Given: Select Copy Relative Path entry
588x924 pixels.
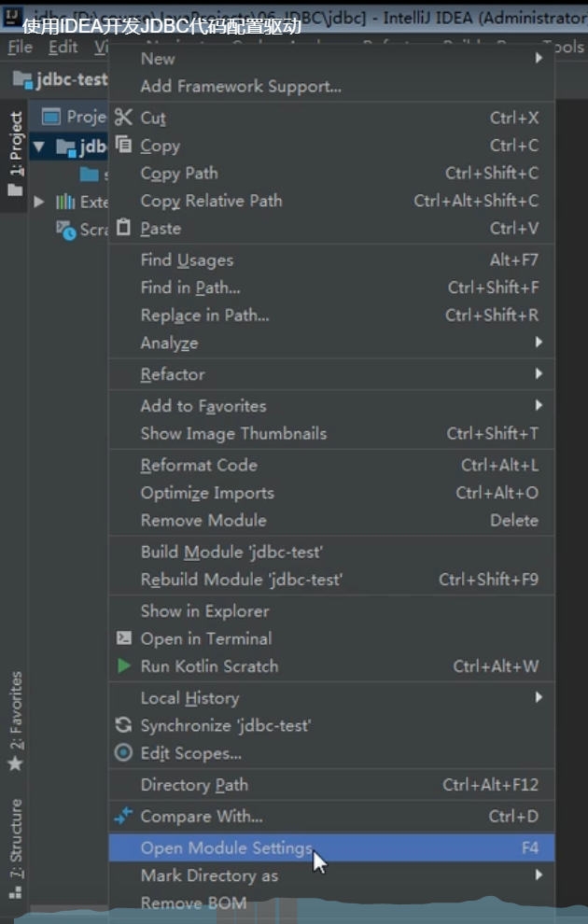Looking at the screenshot, I should (331, 201).
